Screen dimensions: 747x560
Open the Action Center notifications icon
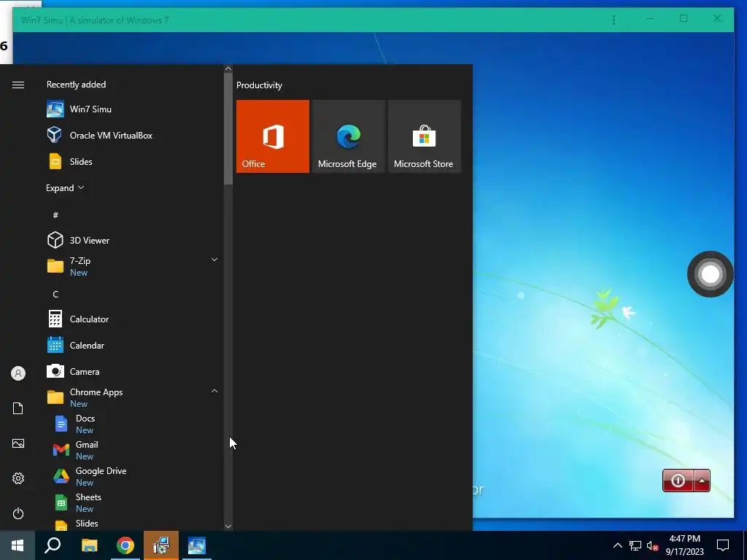(x=723, y=545)
